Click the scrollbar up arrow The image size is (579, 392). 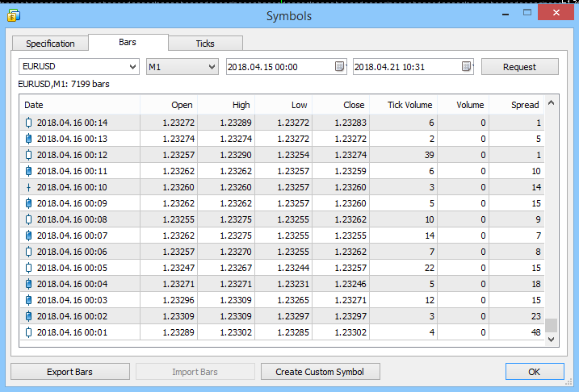point(552,103)
